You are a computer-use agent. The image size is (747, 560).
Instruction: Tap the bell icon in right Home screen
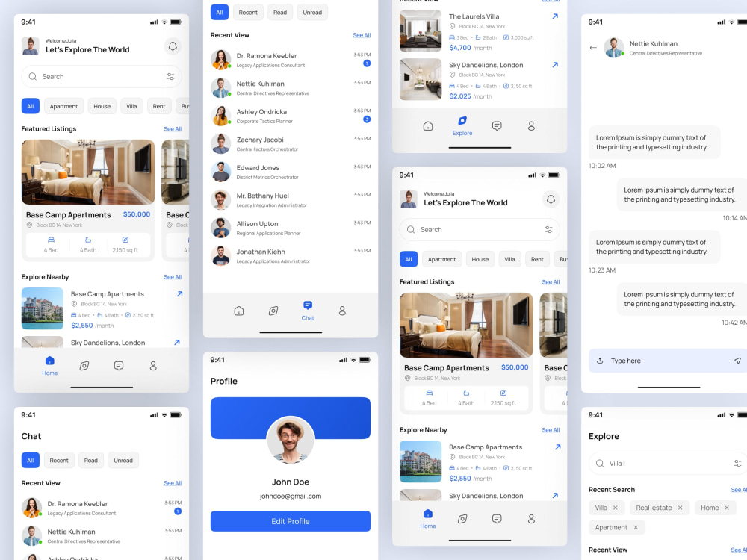[x=551, y=199]
